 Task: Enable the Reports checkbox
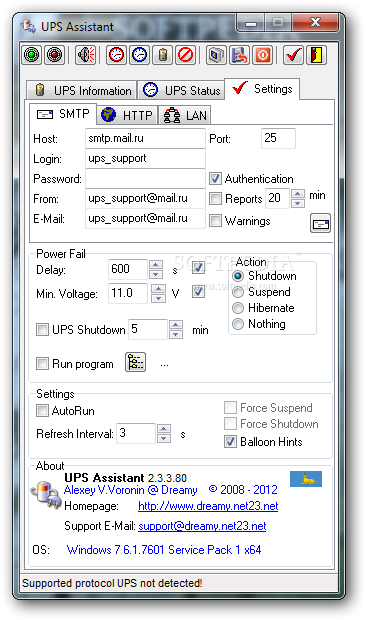215,198
